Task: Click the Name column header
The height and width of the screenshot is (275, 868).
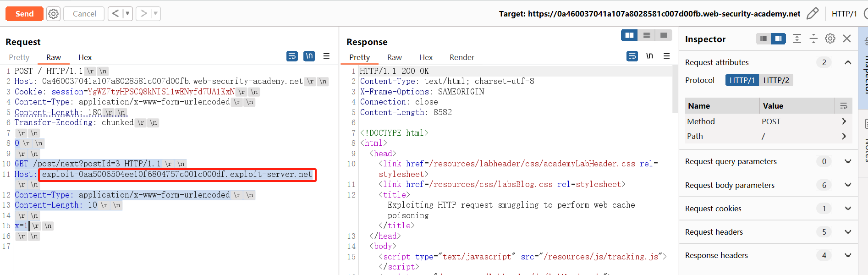Action: [722, 106]
